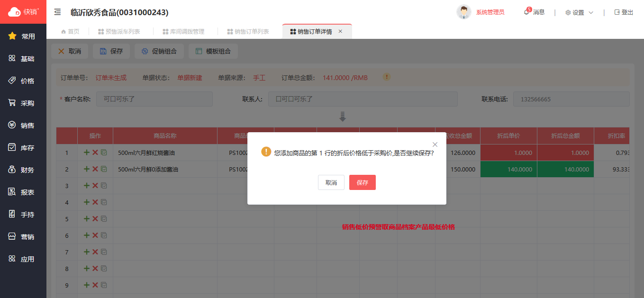This screenshot has width=644, height=298.
Task: Switch to the 销售订单列表 tab
Action: (x=248, y=32)
